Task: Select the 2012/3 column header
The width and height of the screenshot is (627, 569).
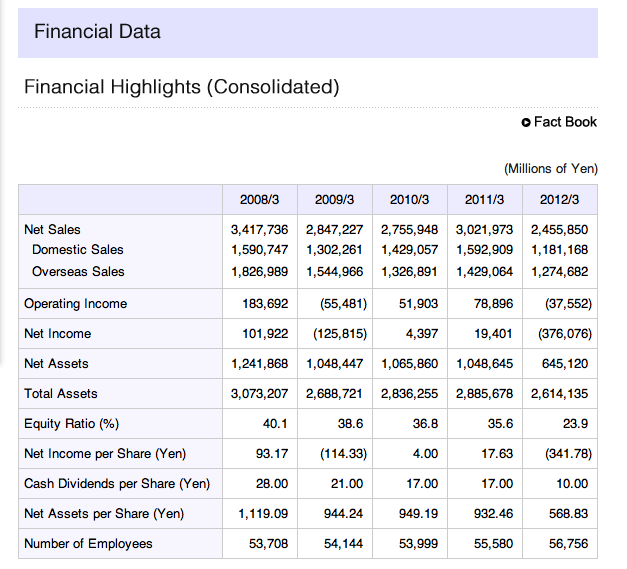Action: (x=560, y=200)
